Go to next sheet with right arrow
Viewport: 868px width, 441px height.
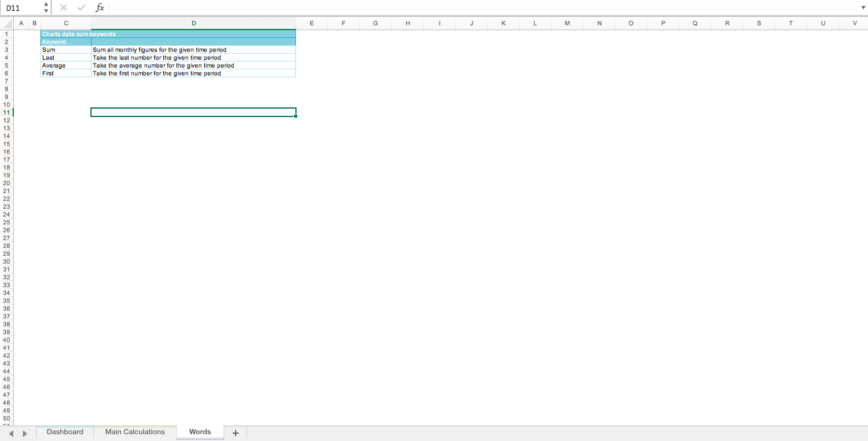[25, 433]
